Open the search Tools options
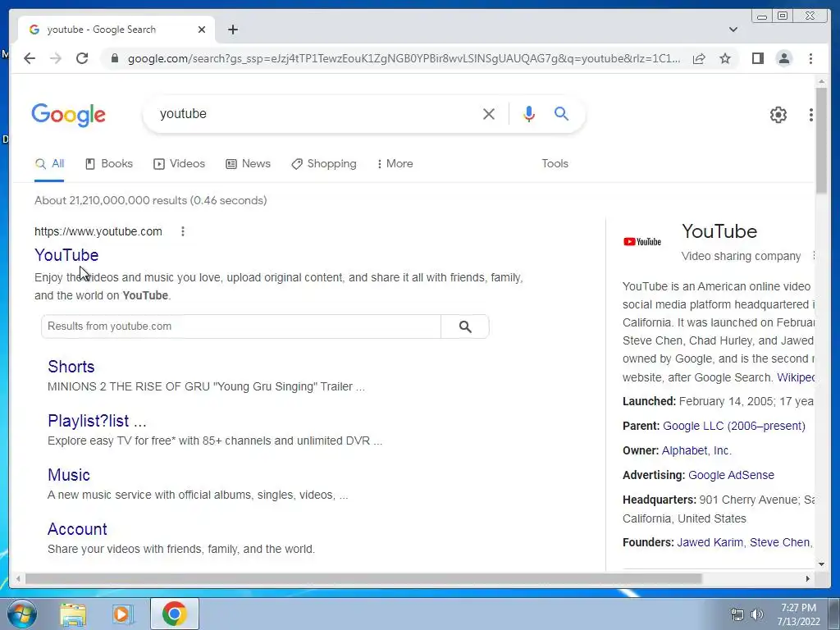The width and height of the screenshot is (840, 630). 555,164
